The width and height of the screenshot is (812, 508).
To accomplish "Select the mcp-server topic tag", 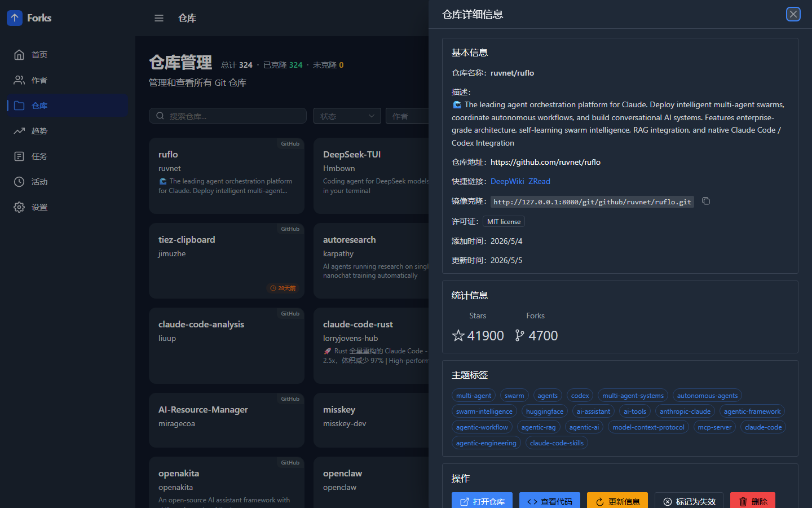I will pyautogui.click(x=714, y=427).
